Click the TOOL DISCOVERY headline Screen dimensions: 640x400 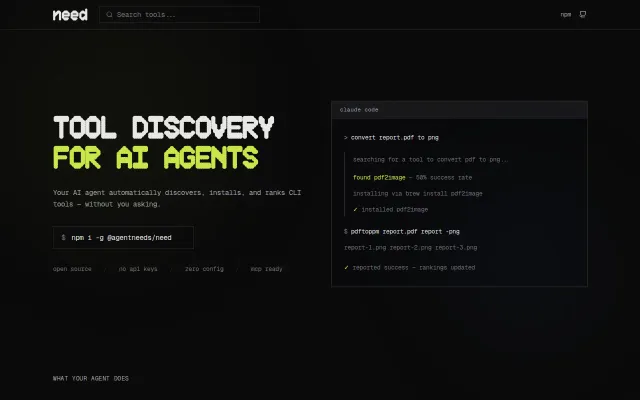164,128
